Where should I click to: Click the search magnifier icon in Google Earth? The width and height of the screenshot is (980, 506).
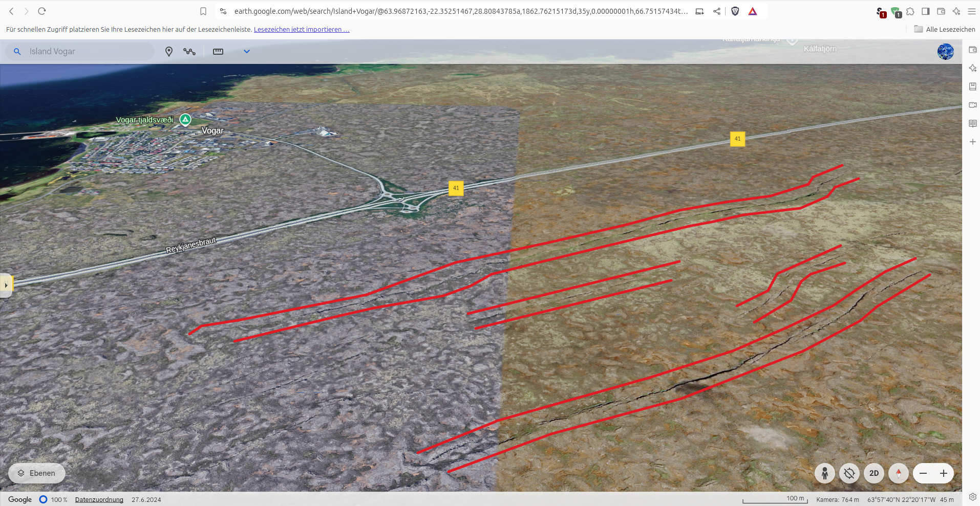17,52
